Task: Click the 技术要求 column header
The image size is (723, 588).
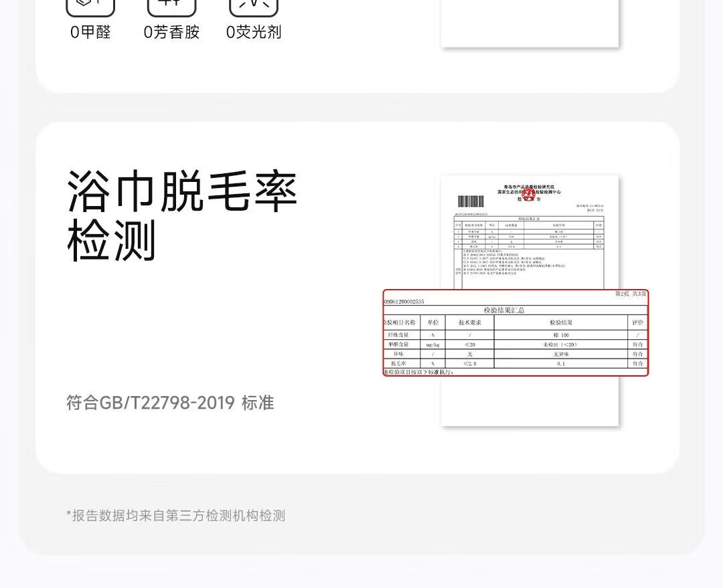Action: [x=470, y=322]
